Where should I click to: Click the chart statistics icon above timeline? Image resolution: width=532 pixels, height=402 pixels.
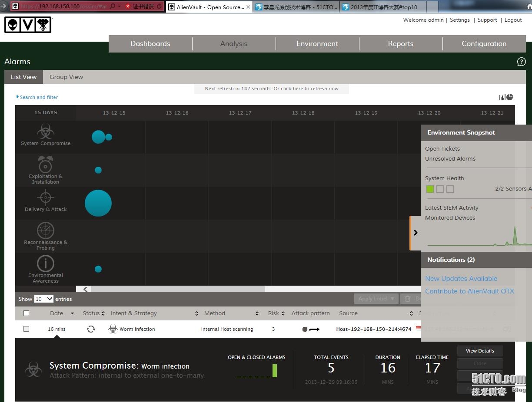(506, 97)
